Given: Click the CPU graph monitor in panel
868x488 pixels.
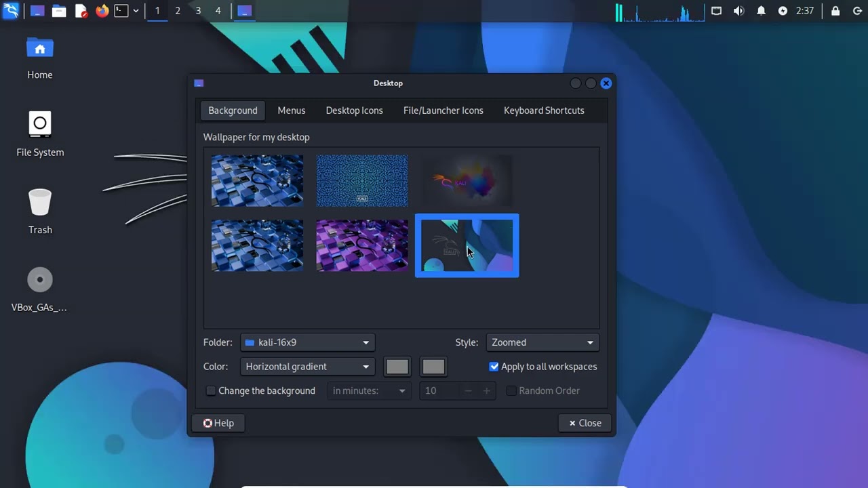Looking at the screenshot, I should click(x=660, y=12).
